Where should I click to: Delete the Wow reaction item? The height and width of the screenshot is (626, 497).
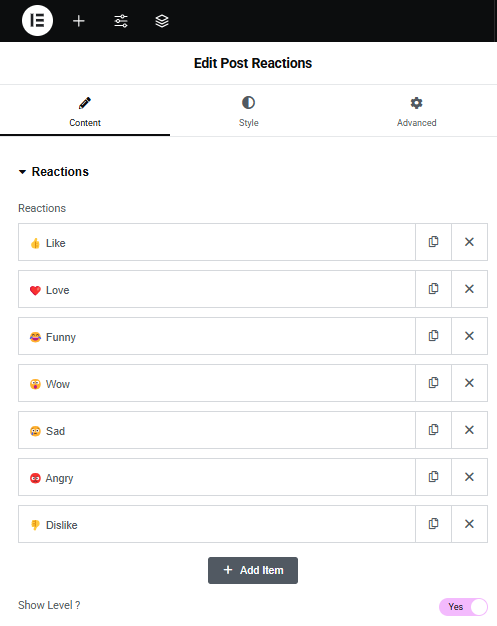point(469,383)
